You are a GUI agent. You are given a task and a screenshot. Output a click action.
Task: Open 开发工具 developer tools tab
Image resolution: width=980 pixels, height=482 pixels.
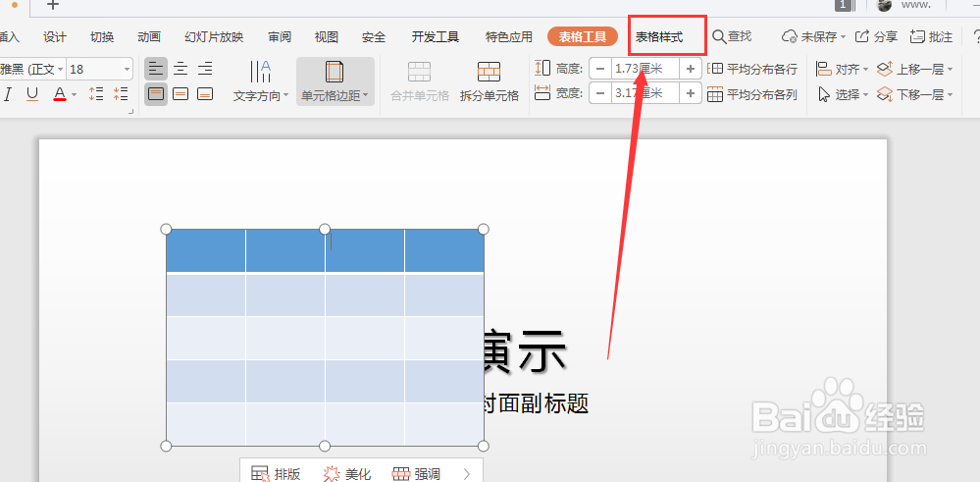[x=436, y=37]
